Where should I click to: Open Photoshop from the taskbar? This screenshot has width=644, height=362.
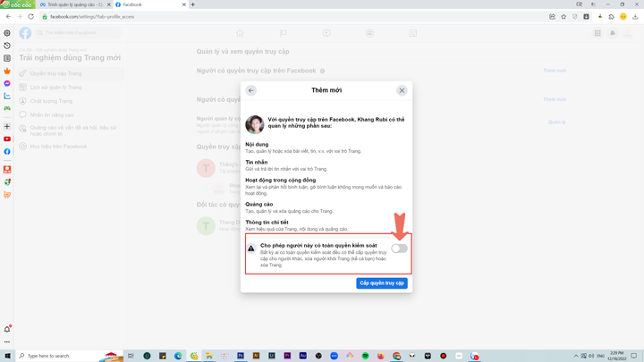[241, 356]
